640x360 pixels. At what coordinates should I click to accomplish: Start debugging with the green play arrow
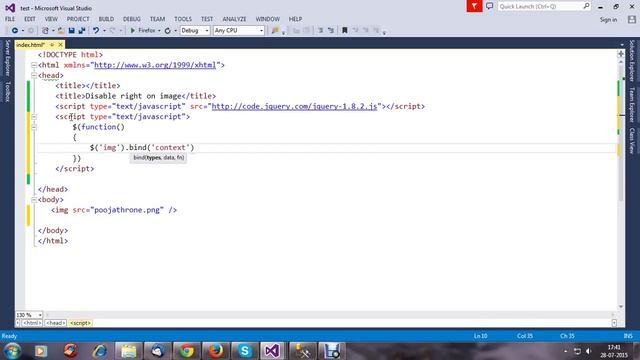133,31
